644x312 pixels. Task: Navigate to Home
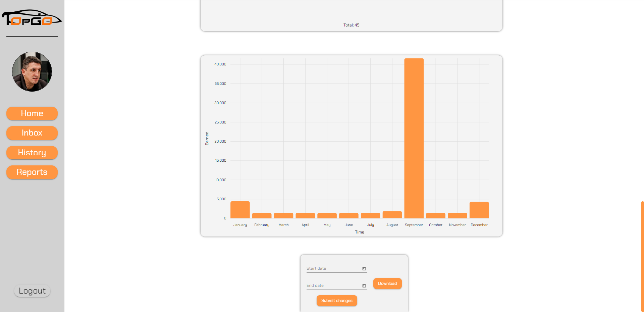click(32, 113)
